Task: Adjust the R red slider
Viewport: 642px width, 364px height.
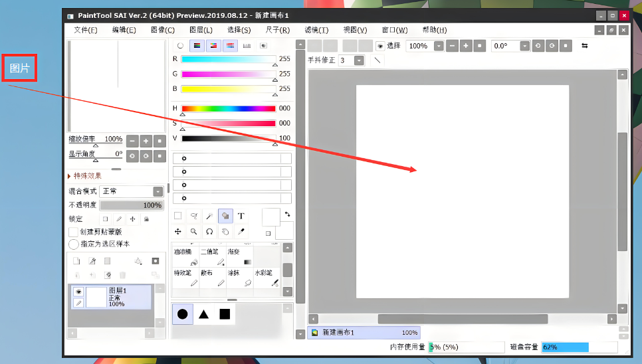Action: pyautogui.click(x=229, y=59)
